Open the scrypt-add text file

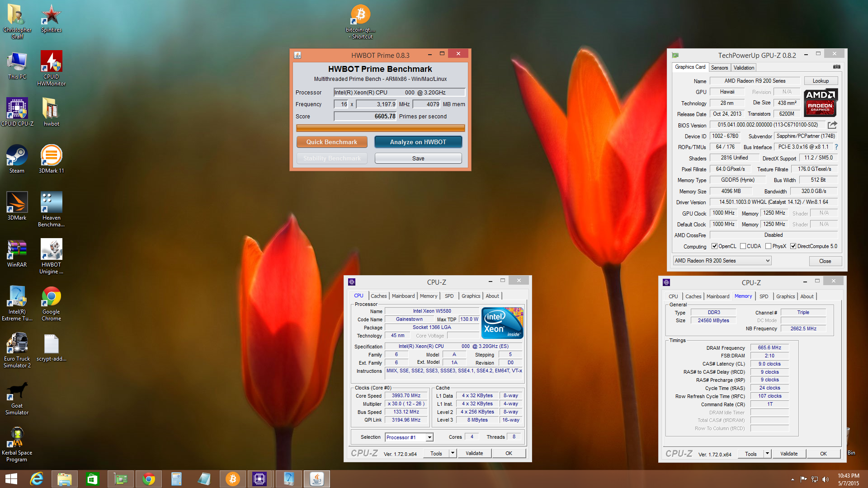pos(51,347)
